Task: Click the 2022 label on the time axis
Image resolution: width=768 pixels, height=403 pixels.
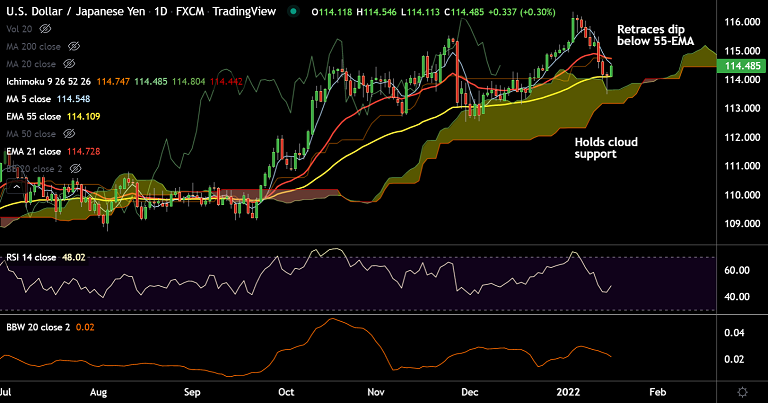Action: [568, 392]
